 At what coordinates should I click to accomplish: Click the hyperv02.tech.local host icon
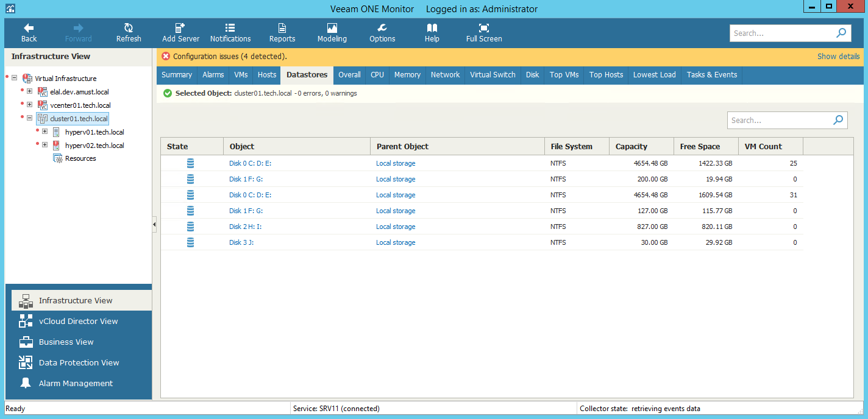point(56,146)
